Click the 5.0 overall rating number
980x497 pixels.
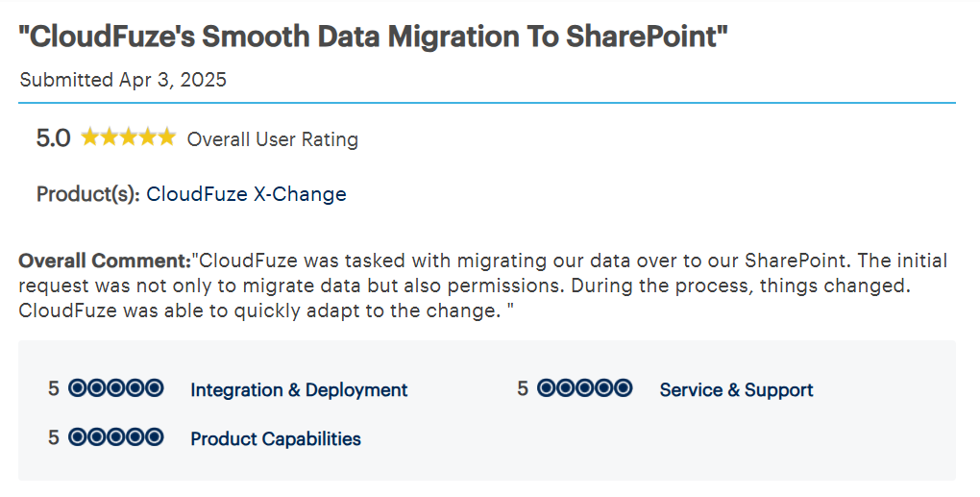(x=53, y=138)
